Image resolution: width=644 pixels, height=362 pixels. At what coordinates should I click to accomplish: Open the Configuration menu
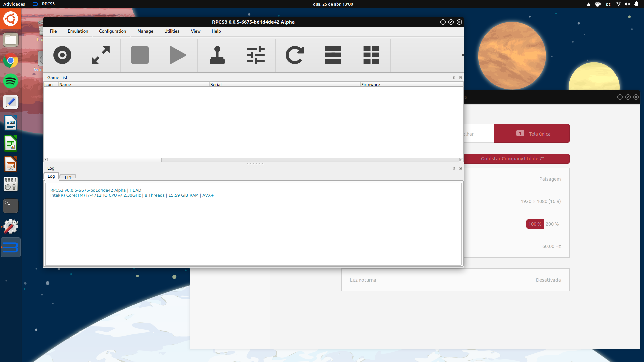click(x=112, y=31)
